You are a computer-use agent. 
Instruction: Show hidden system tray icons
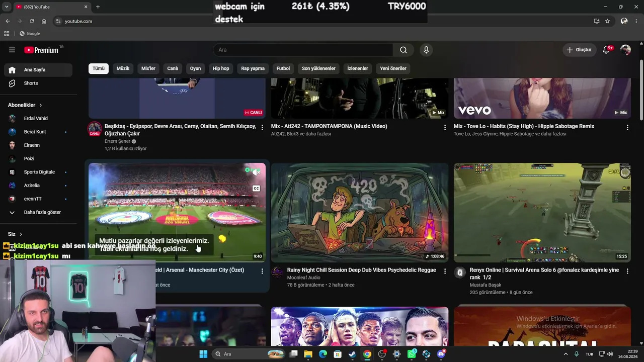[x=566, y=354]
